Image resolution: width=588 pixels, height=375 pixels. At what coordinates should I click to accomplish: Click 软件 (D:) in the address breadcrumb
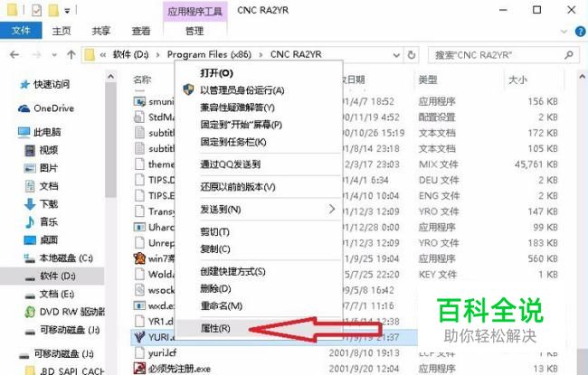click(x=130, y=55)
